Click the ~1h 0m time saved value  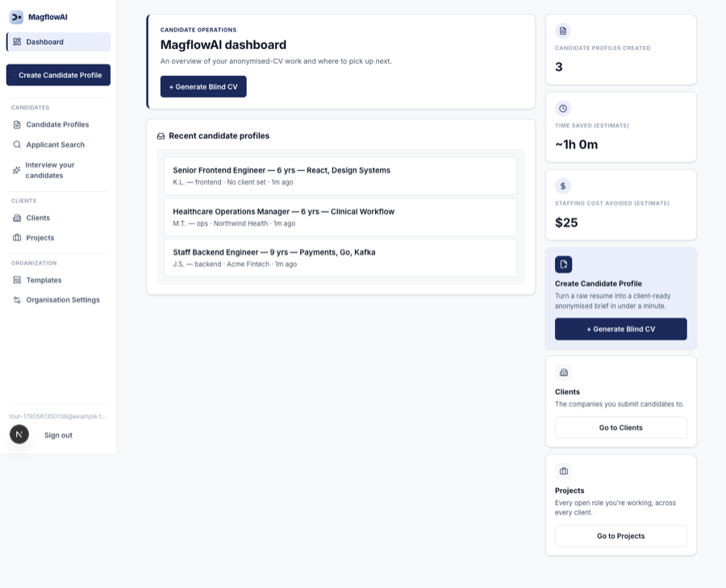(577, 145)
